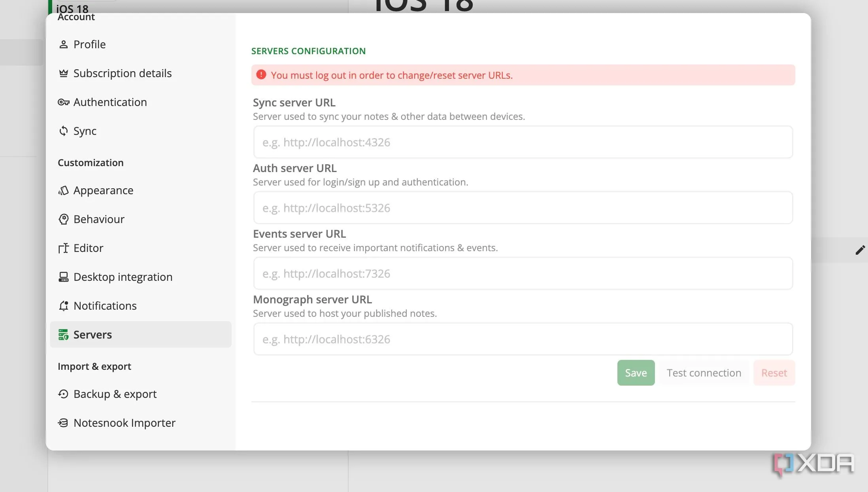Image resolution: width=868 pixels, height=492 pixels.
Task: Select the Servers settings item
Action: pos(141,335)
